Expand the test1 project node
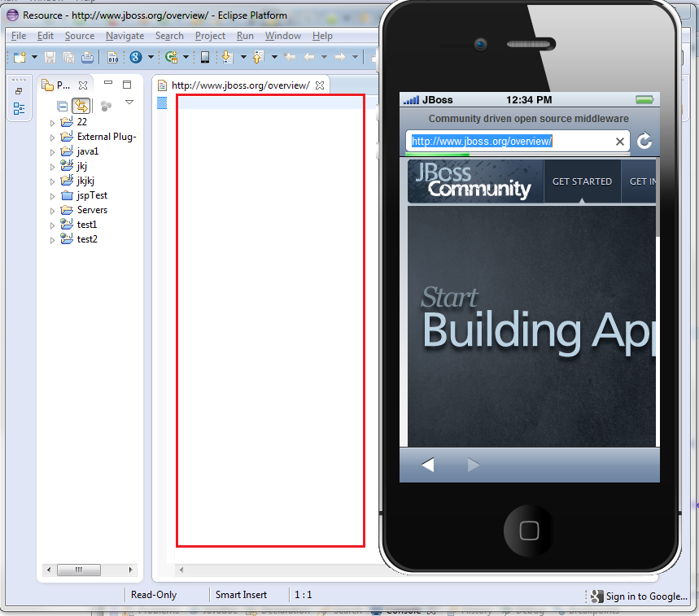Image resolution: width=699 pixels, height=616 pixels. (52, 225)
